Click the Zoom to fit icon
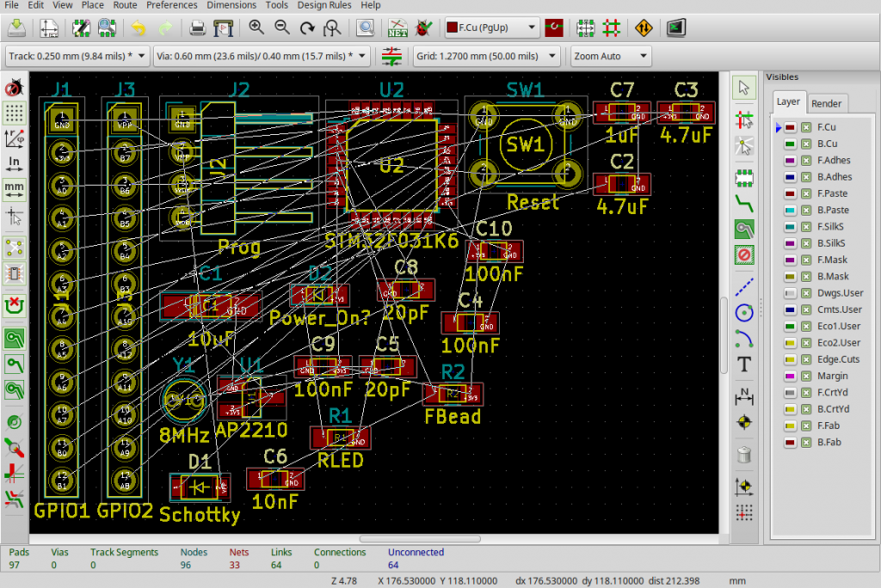Screen dimensions: 881x588 point(333,28)
